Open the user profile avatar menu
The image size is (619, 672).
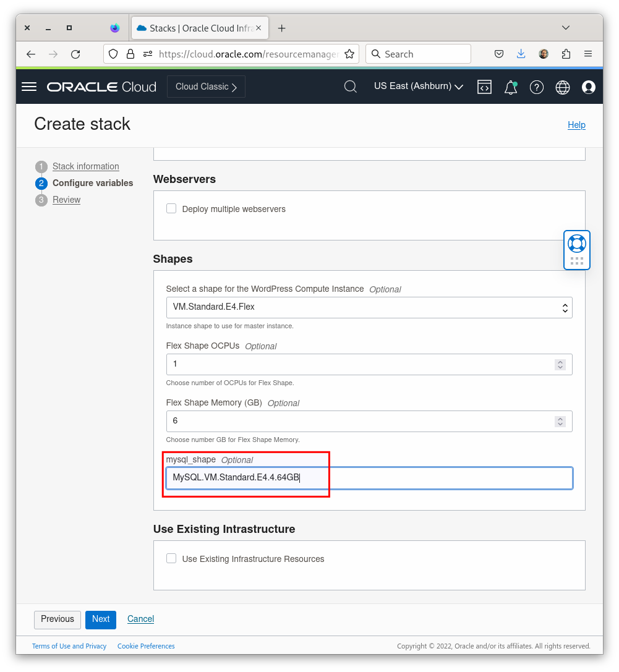point(589,87)
